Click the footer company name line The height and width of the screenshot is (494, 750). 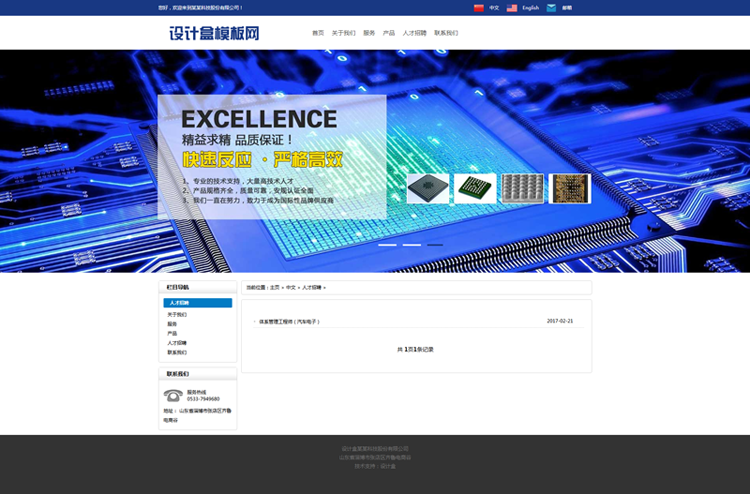[375, 449]
